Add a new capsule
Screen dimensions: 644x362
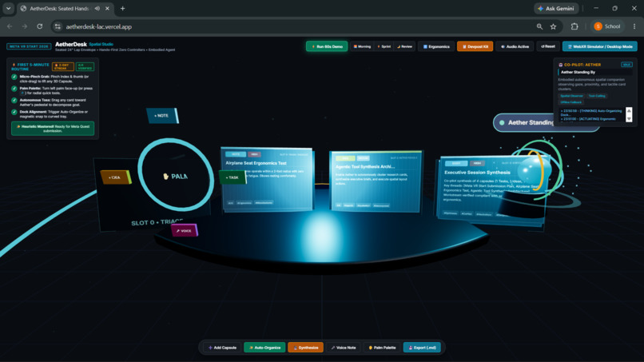tap(222, 348)
